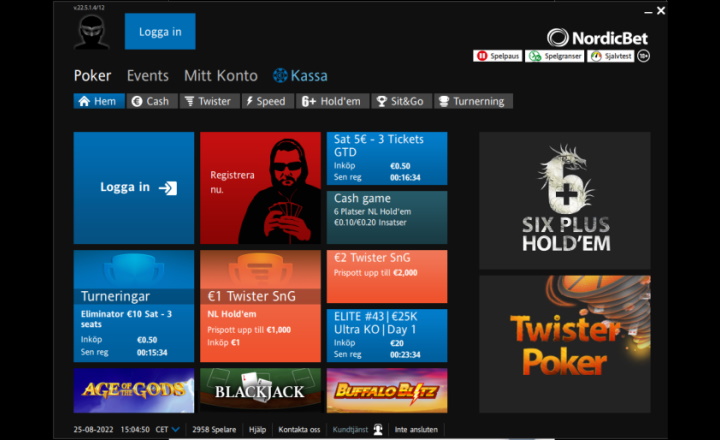Image resolution: width=720 pixels, height=440 pixels.
Task: Open the Cash game tile
Action: tap(387, 217)
